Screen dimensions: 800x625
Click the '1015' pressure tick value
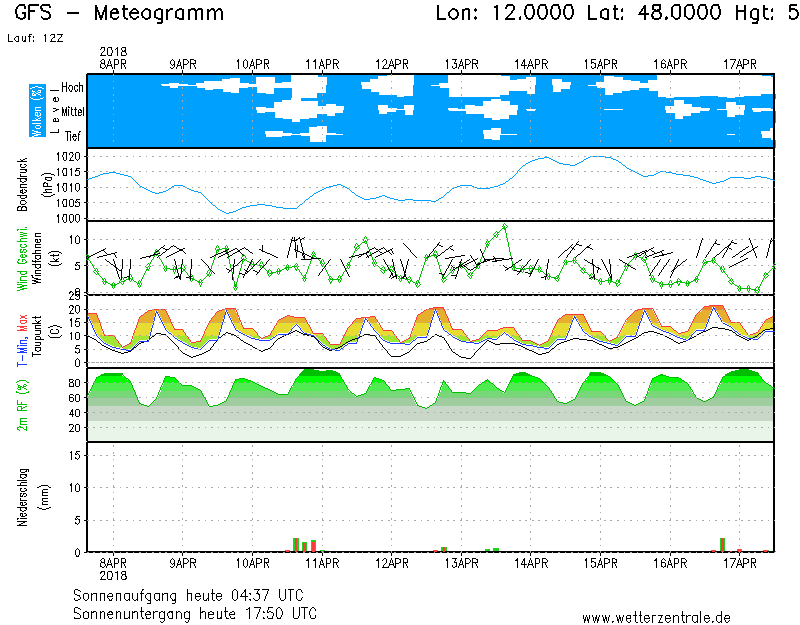click(68, 172)
